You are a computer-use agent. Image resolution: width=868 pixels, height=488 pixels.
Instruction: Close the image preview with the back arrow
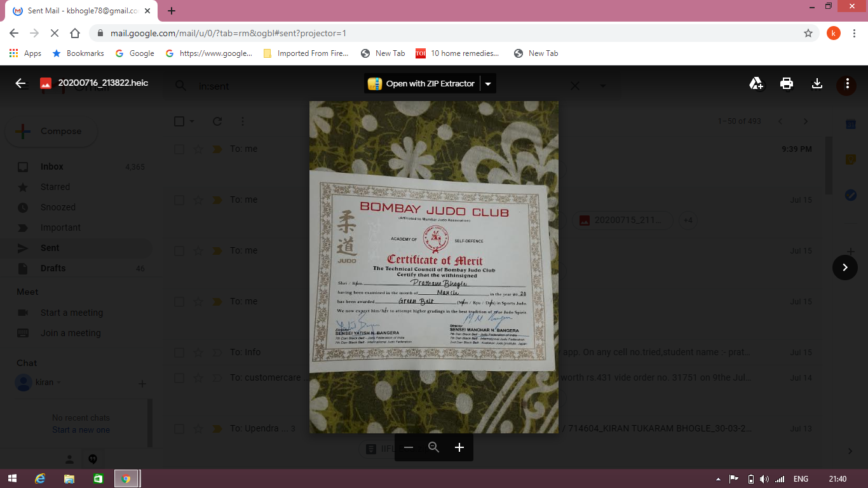tap(21, 83)
